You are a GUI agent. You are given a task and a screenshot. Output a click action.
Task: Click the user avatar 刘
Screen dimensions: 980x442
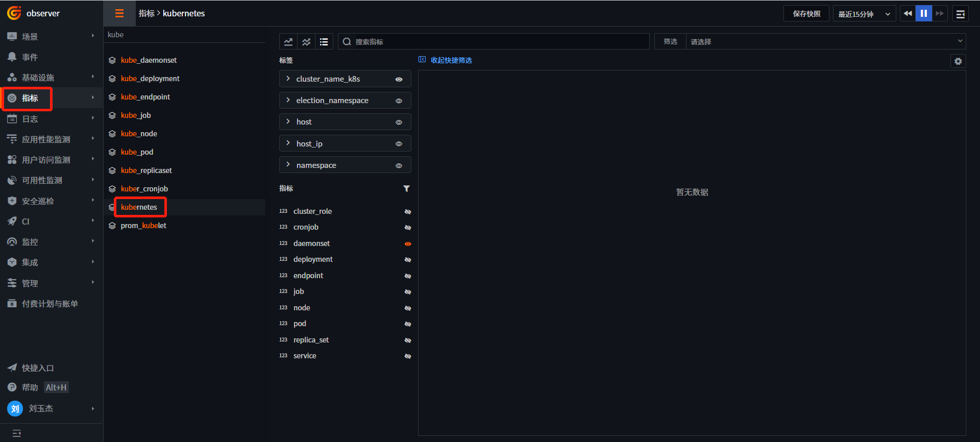(x=15, y=408)
